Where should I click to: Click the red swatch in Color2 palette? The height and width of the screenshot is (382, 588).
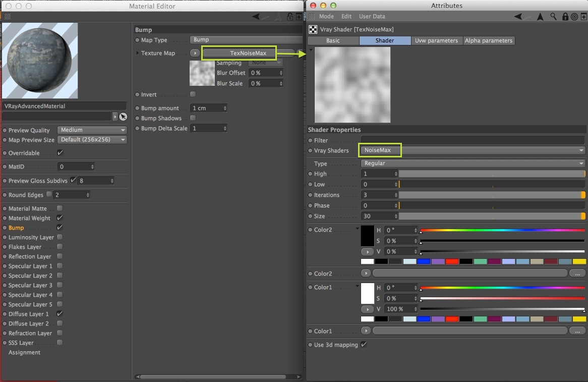point(452,261)
